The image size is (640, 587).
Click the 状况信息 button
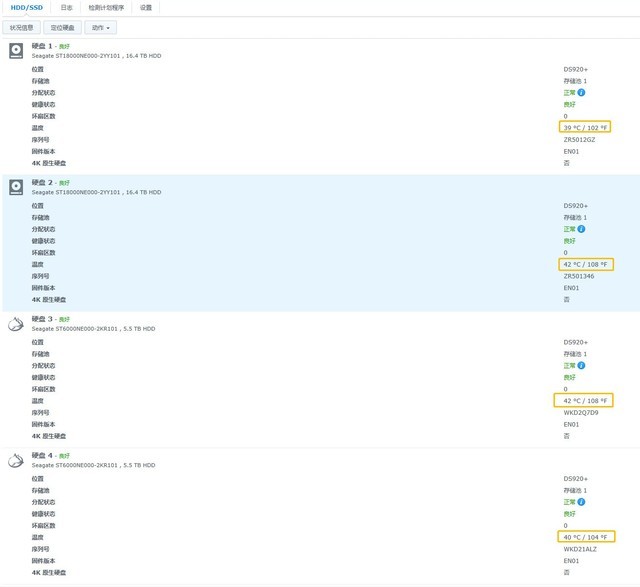22,28
